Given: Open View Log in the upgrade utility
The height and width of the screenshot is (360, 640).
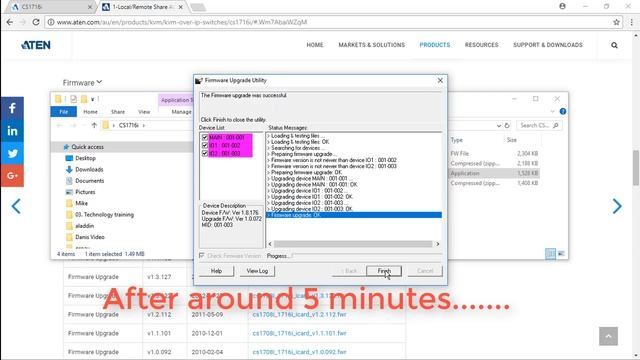Looking at the screenshot, I should 257,271.
